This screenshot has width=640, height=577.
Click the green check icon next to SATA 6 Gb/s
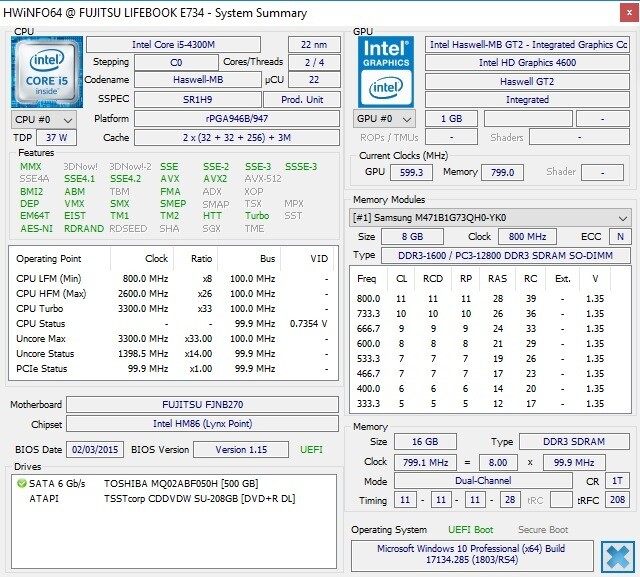[21, 484]
